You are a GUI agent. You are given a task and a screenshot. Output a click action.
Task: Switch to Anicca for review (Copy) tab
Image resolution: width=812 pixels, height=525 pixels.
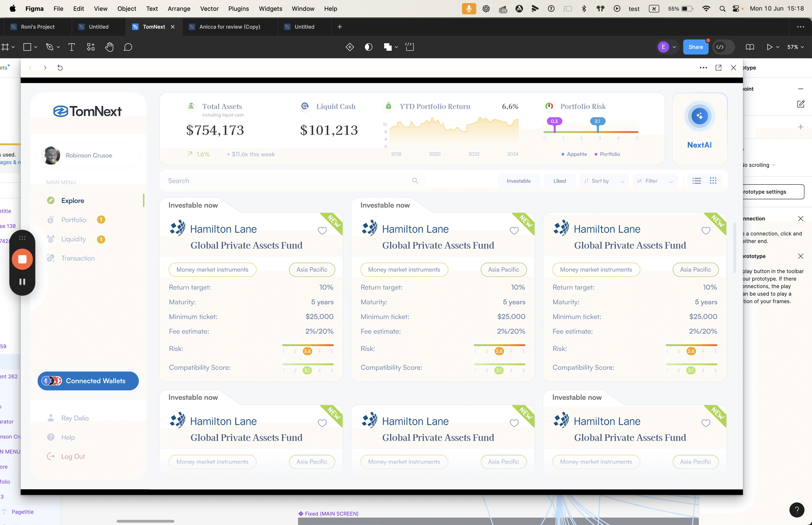[x=230, y=27]
